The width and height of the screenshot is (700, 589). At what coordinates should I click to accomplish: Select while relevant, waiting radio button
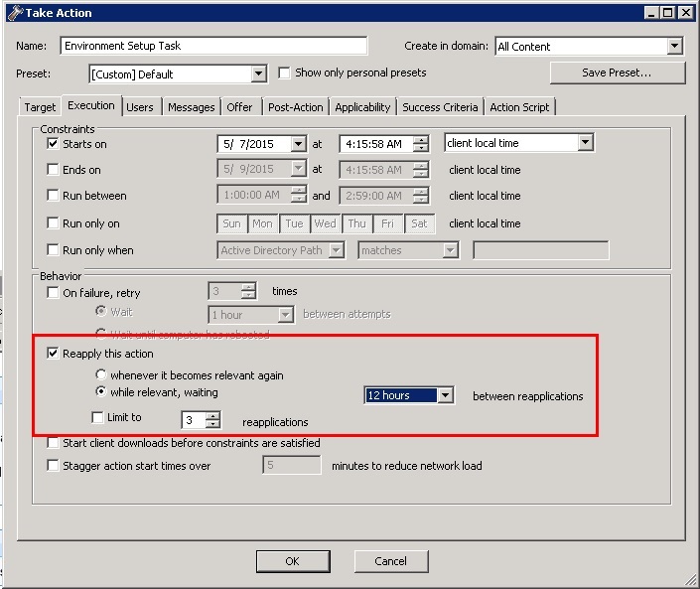click(x=101, y=391)
